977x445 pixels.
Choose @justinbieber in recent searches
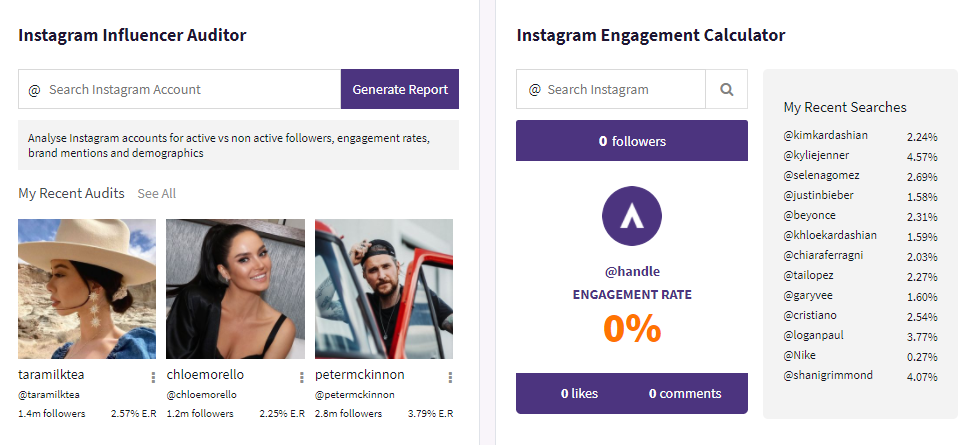(819, 195)
